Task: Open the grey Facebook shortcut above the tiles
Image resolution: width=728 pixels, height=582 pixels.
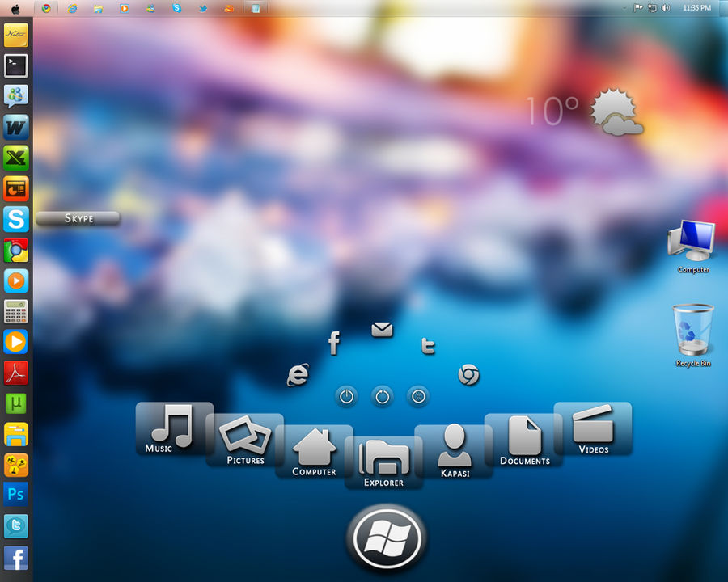Action: 334,343
